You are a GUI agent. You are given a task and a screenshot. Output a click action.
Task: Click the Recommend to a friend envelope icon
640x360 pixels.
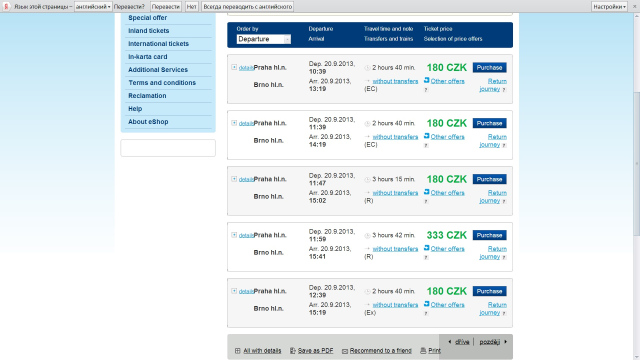[x=345, y=351]
